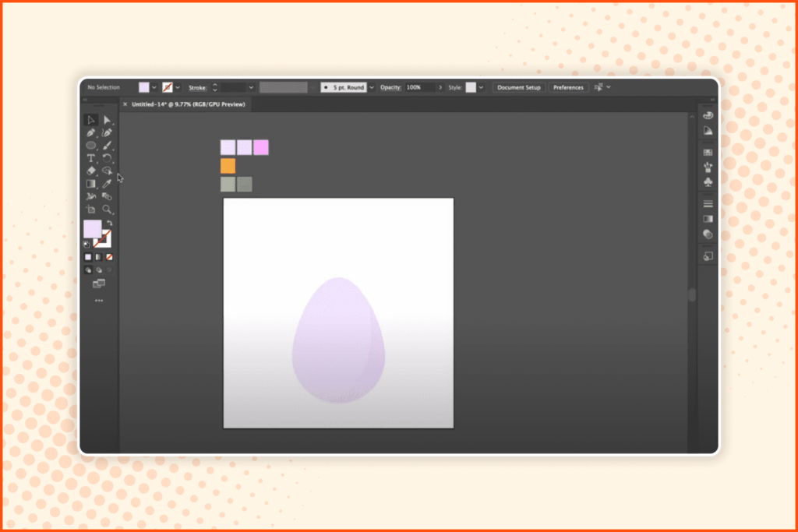
Task: Click Default Fill and Stroke icon
Action: pos(87,245)
